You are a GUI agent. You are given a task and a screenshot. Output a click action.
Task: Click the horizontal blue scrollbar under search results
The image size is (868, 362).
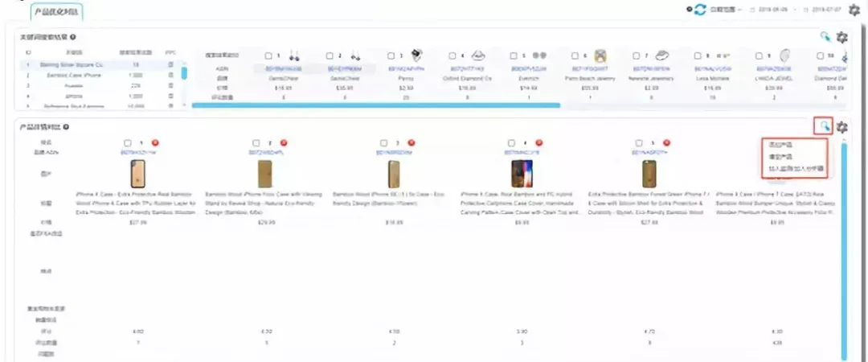pos(376,105)
